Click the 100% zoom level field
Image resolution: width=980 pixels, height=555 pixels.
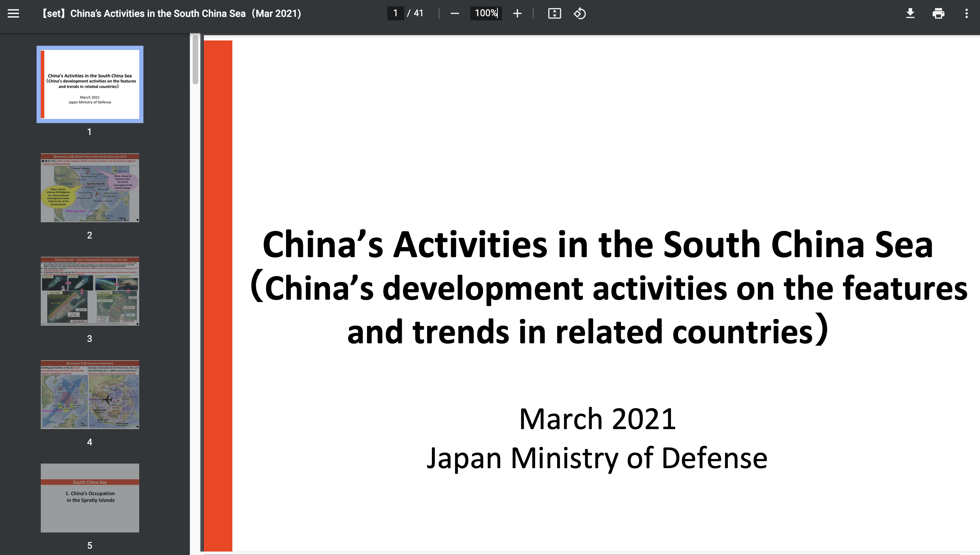[486, 13]
